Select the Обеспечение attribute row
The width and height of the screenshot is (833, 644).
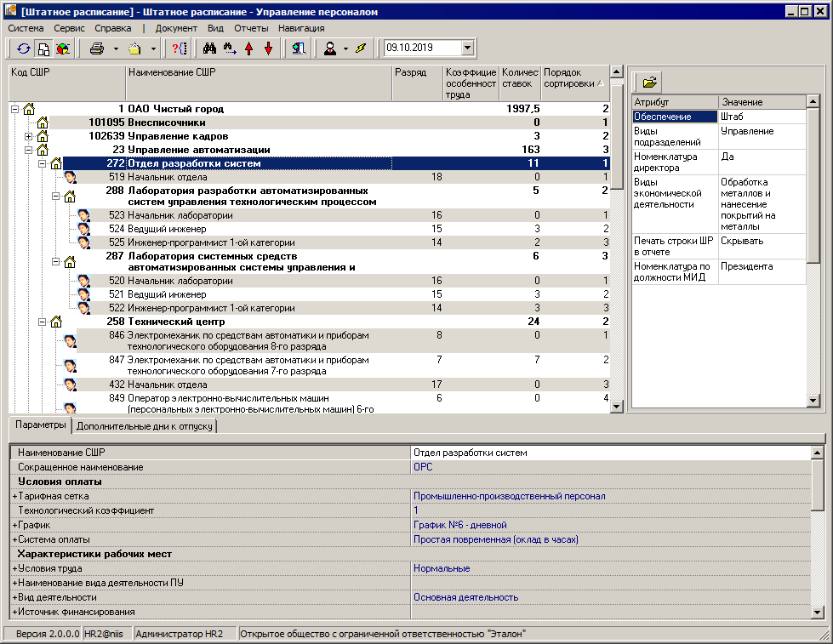719,117
